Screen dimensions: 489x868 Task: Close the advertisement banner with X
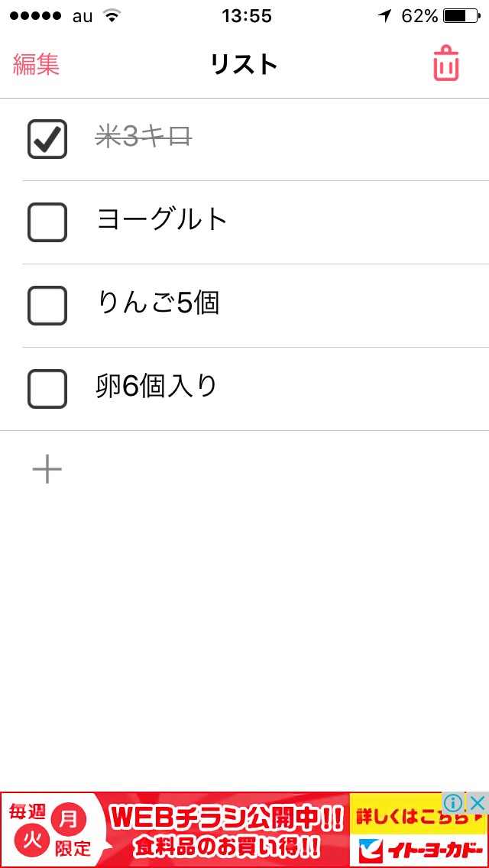(477, 803)
